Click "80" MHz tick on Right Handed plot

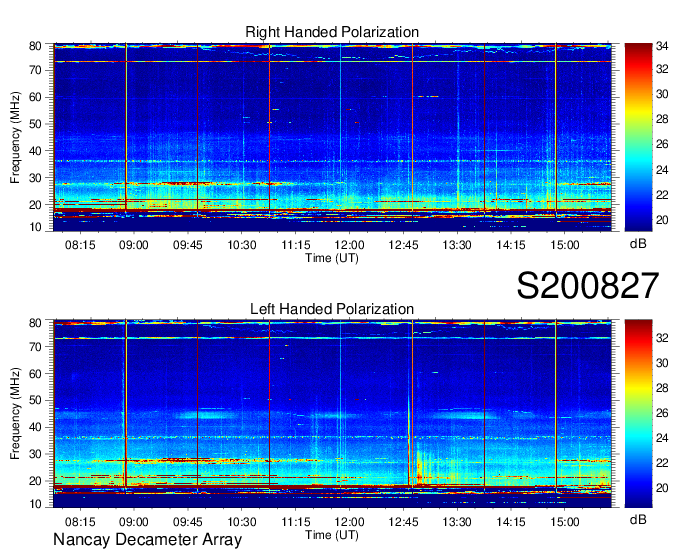[35, 46]
